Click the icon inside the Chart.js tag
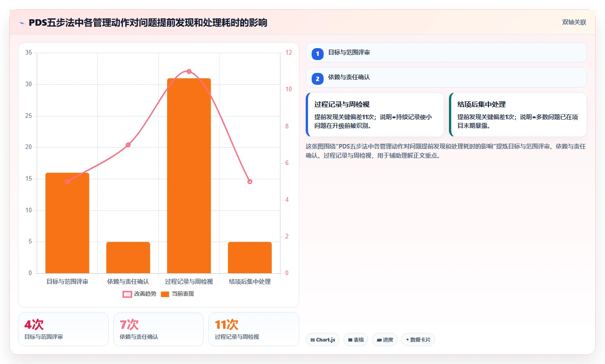Screen dimensions: 605x364 313,340
